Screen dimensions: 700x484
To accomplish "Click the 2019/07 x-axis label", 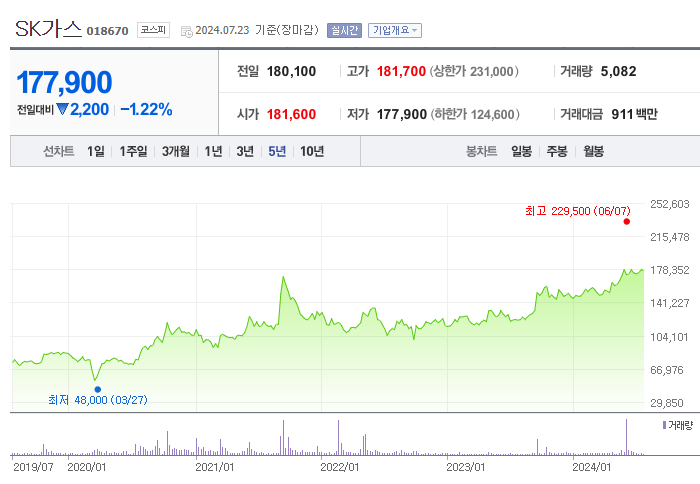I will click(33, 467).
